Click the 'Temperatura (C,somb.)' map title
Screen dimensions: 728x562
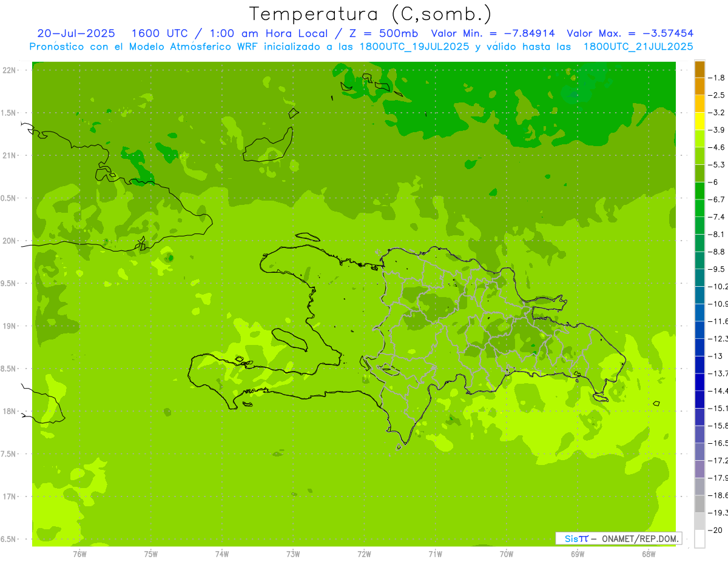[x=370, y=14]
